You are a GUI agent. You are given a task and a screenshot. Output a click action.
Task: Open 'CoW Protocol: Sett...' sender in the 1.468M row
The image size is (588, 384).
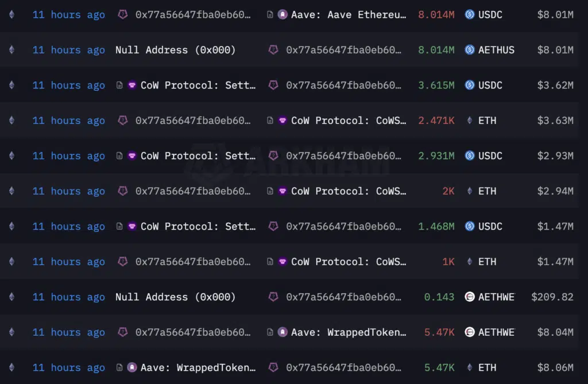pos(198,227)
